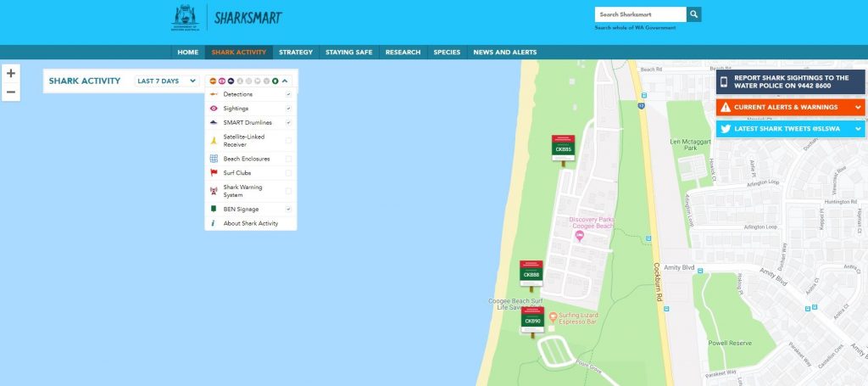The height and width of the screenshot is (386, 868).
Task: Click the pink Sightings eye icon in list
Action: coord(213,109)
